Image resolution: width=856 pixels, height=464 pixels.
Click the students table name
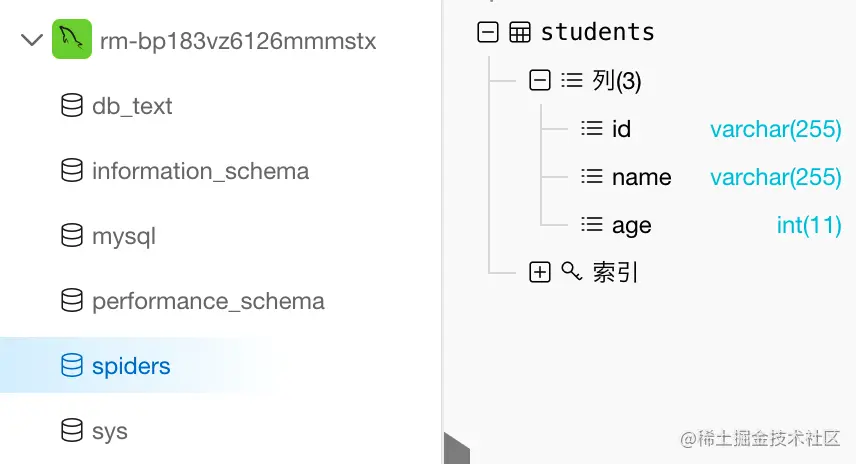pos(597,32)
